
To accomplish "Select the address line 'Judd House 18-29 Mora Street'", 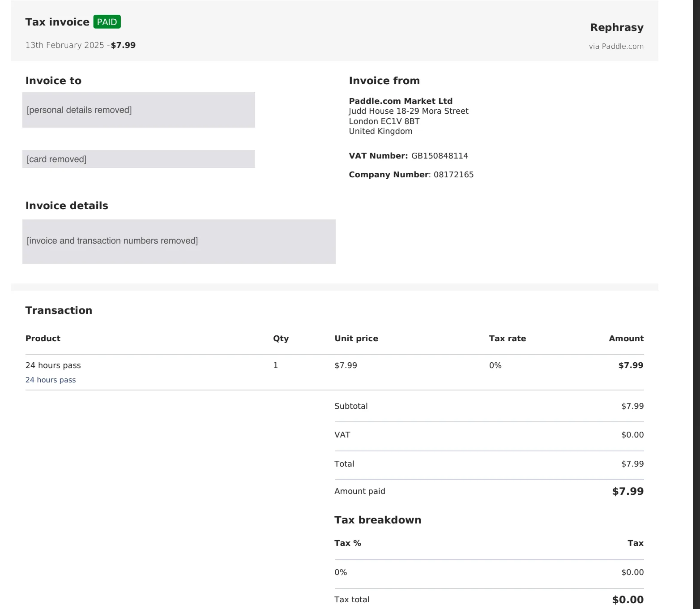I will [409, 111].
